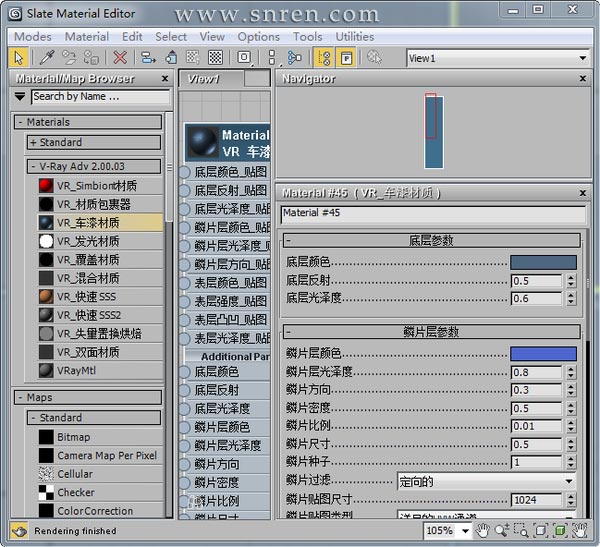Open the Modes menu
Image resolution: width=600 pixels, height=547 pixels.
[33, 37]
